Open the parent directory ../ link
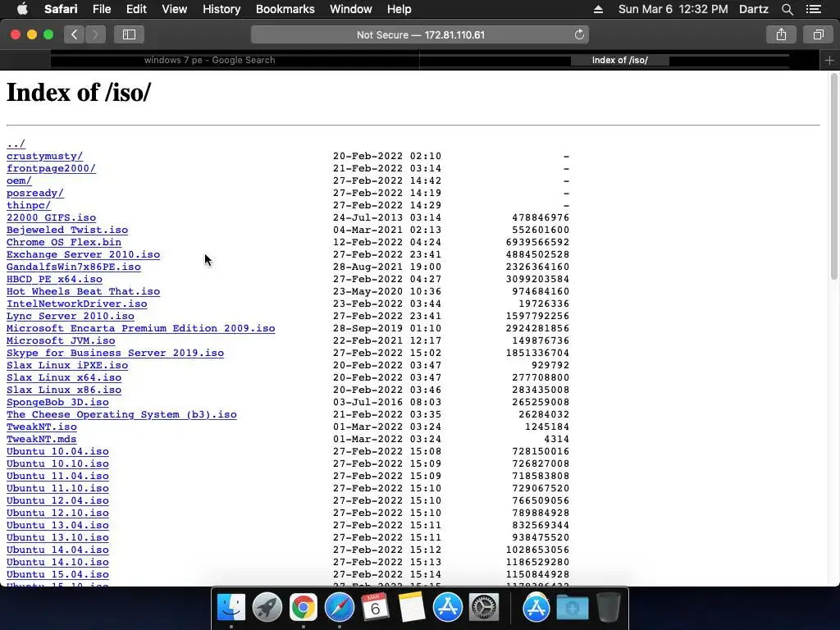 pyautogui.click(x=16, y=144)
